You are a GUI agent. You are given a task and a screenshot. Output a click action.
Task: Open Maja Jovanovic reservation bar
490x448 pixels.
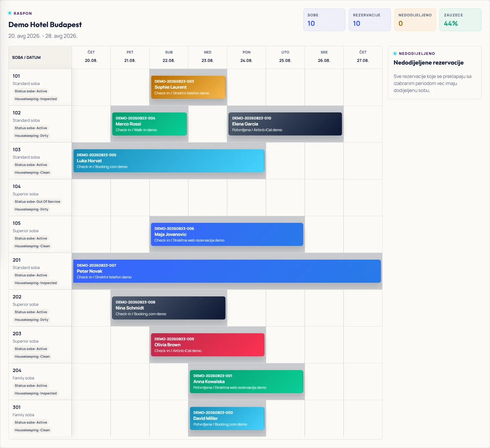[227, 234]
